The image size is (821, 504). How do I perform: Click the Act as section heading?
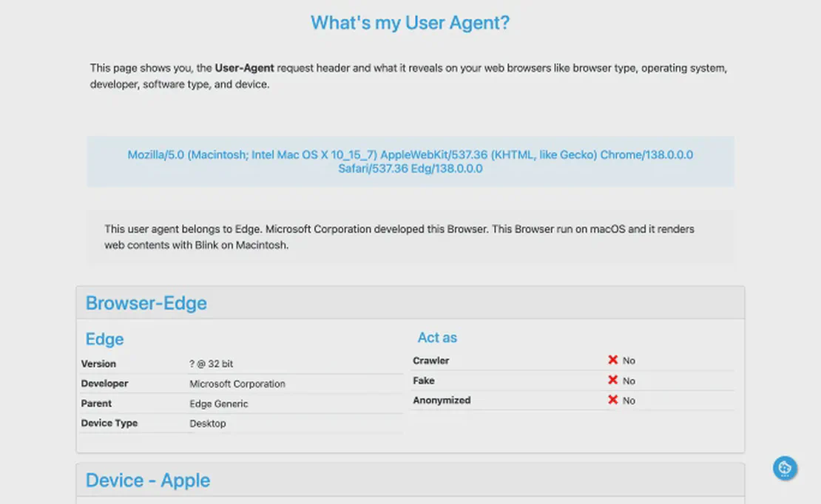(x=437, y=338)
